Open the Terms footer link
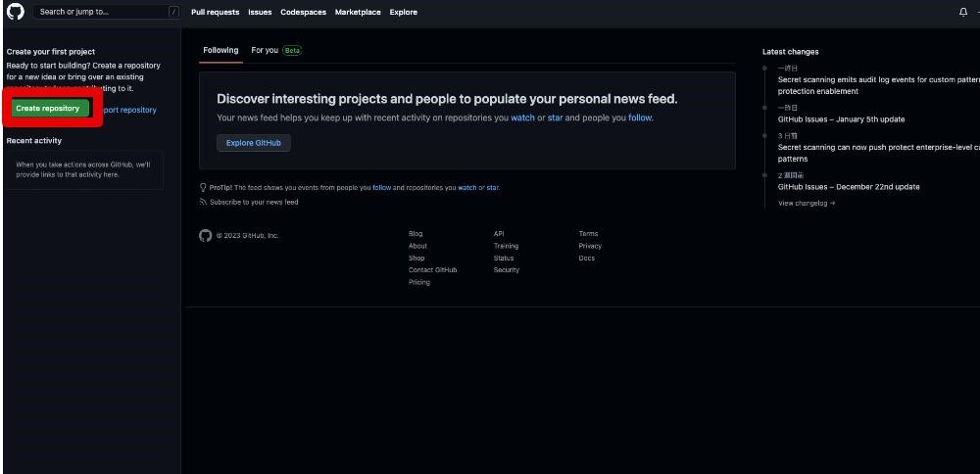The image size is (980, 474). click(588, 233)
